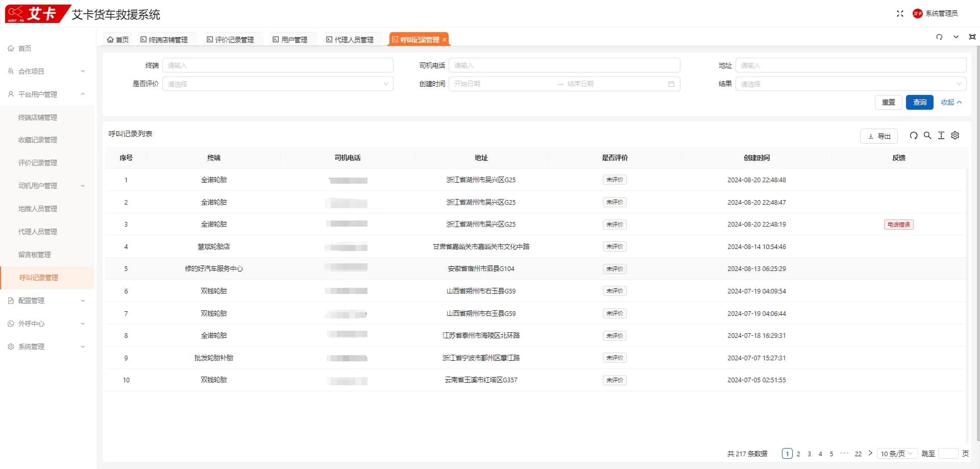Click the 未评价 tag in row 1
This screenshot has width=980, height=469.
615,180
